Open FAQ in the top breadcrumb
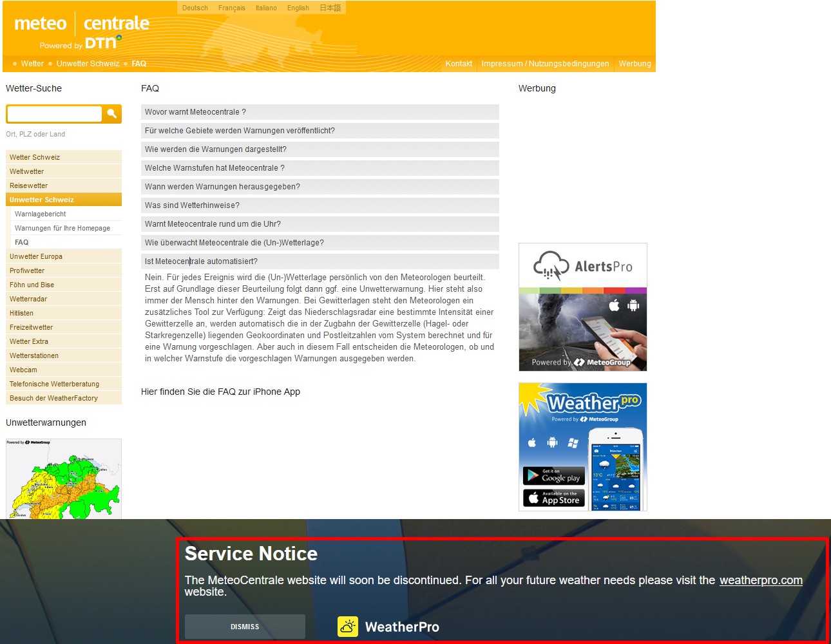Image resolution: width=831 pixels, height=644 pixels. pos(139,64)
